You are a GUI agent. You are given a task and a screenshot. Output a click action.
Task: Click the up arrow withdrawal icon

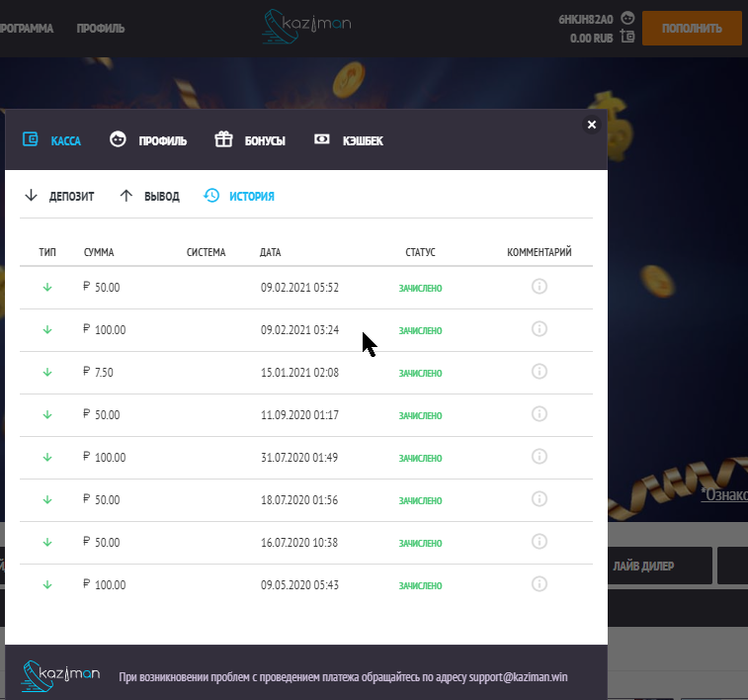click(x=125, y=195)
